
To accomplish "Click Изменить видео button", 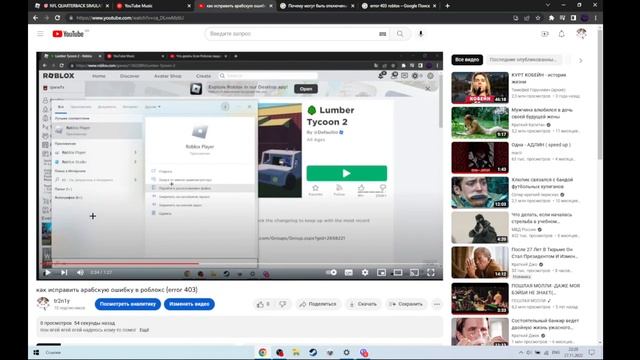I will point(189,304).
